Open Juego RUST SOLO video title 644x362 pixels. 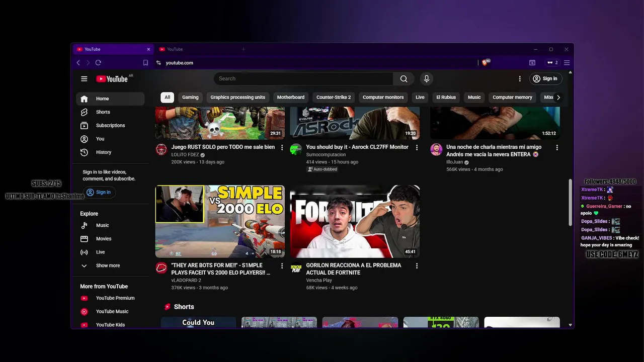tap(223, 147)
